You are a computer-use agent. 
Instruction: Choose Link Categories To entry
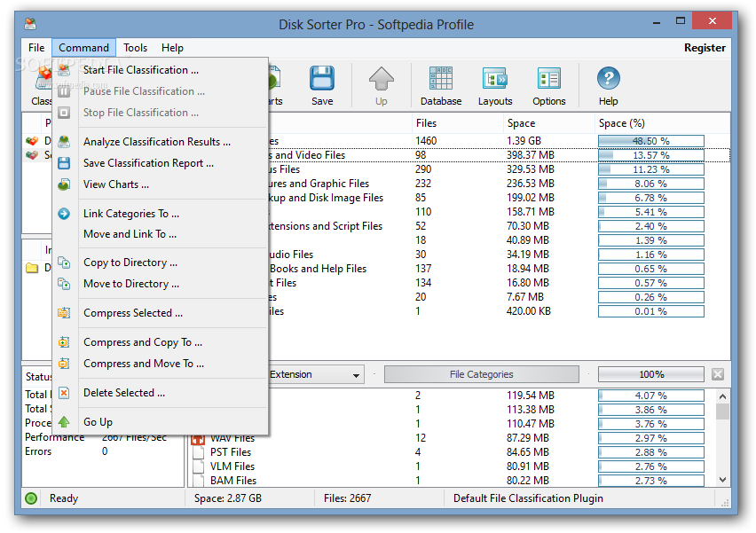coord(160,214)
